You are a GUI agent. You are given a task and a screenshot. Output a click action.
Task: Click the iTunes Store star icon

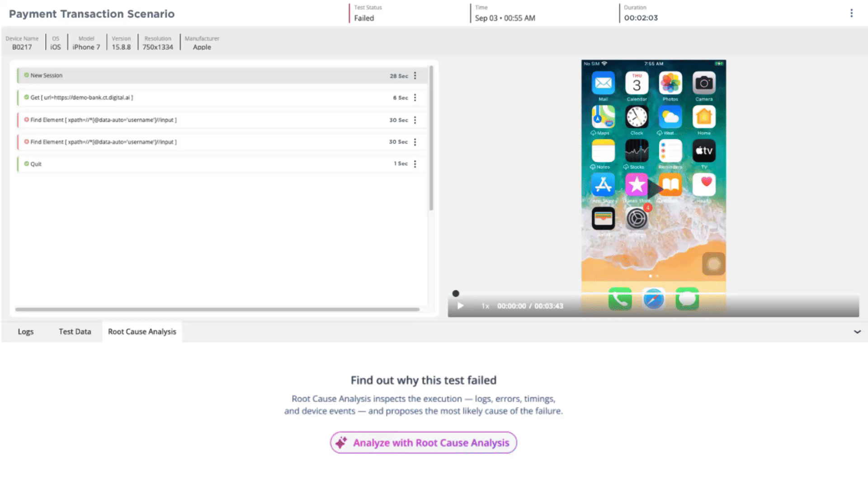pyautogui.click(x=637, y=185)
